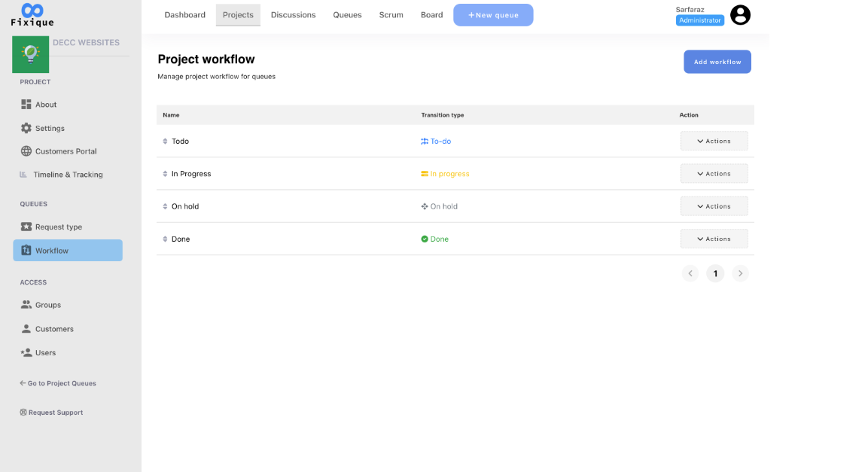Click the Request type icon
Viewport: 868px width, 472px height.
point(26,227)
